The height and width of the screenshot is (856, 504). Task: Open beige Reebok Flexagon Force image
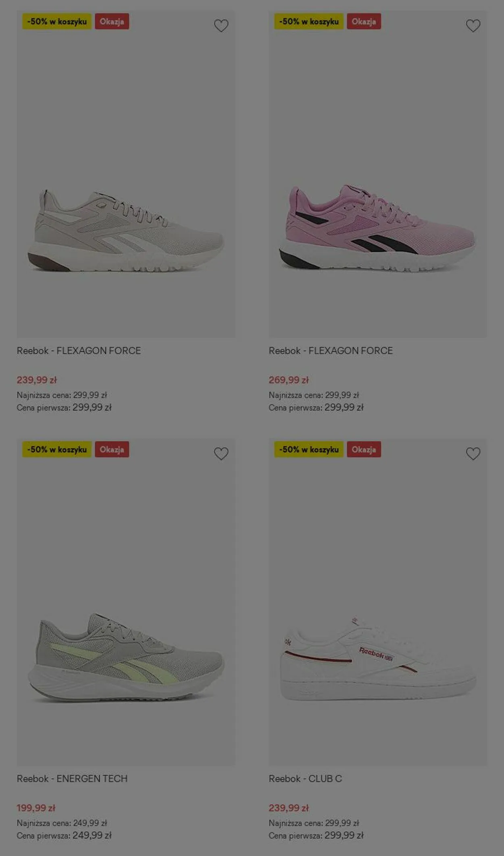click(126, 174)
